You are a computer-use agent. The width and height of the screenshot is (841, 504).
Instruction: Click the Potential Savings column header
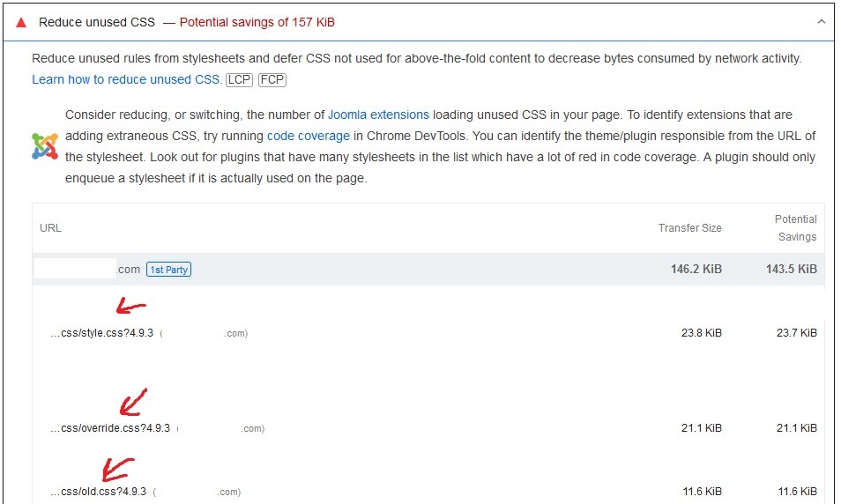click(x=795, y=227)
